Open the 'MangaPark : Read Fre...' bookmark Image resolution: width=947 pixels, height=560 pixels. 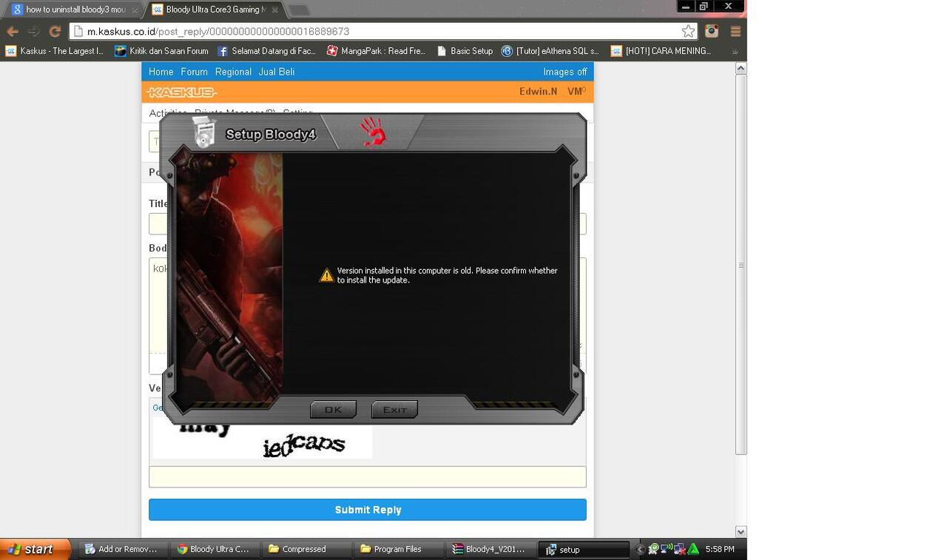[x=376, y=51]
